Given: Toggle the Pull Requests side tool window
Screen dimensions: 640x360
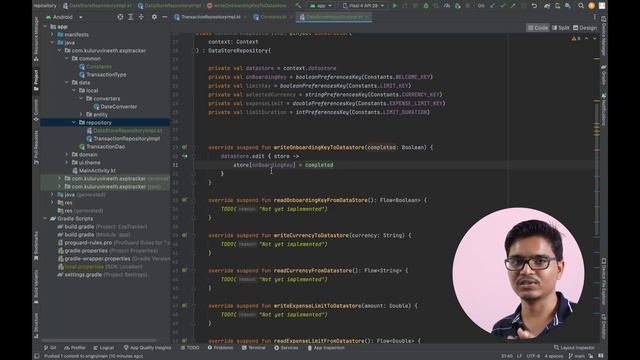Looking at the screenshot, I should [x=36, y=148].
